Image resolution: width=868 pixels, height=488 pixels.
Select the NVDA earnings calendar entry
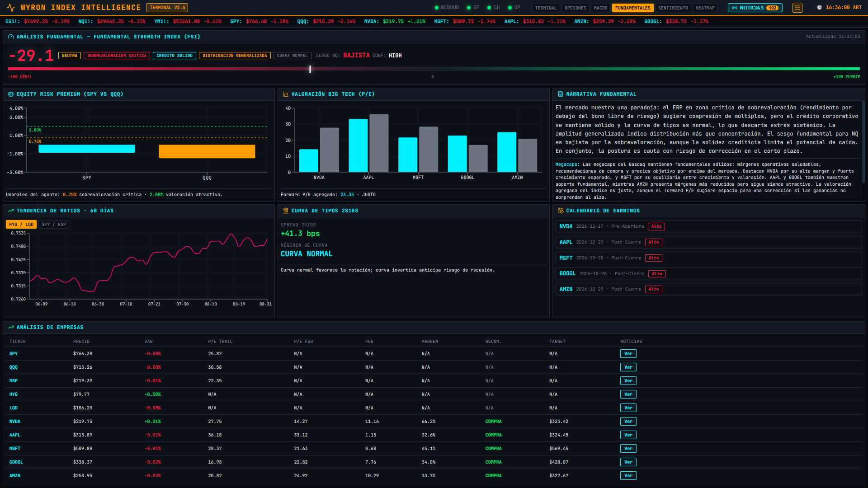708,226
